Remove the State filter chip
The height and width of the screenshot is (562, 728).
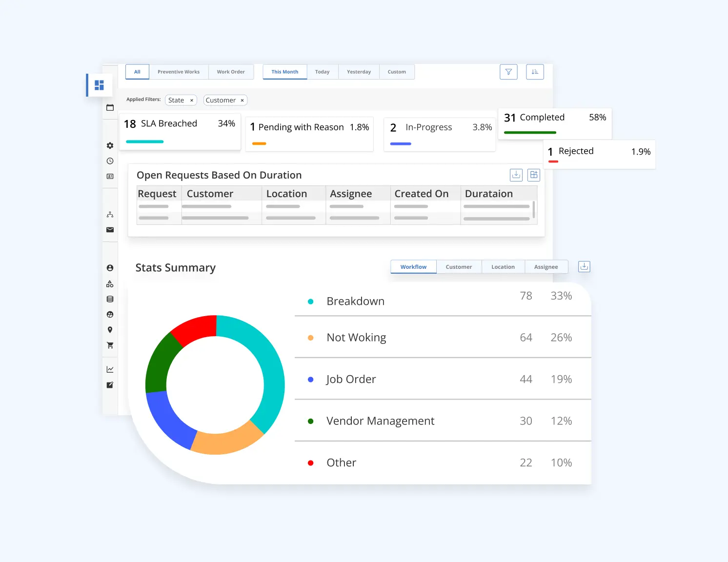click(193, 100)
